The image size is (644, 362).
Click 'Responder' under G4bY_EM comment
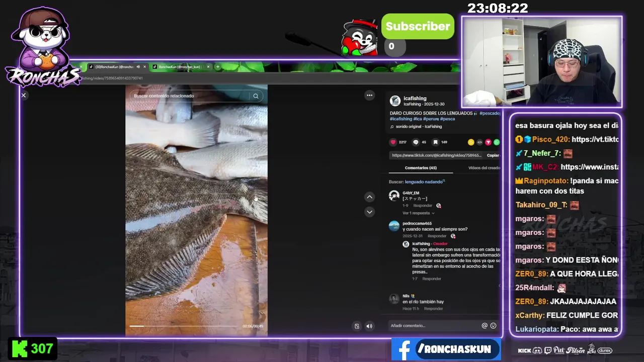point(423,206)
